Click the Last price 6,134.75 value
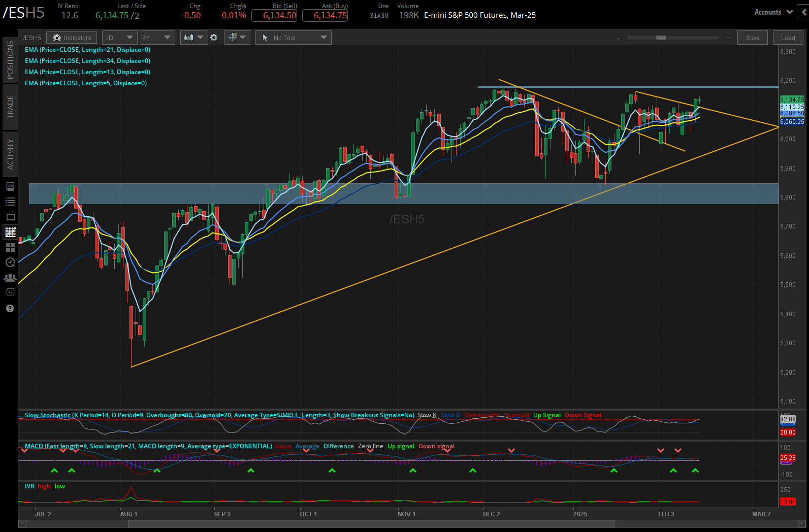Screen dimensions: 809x532 pyautogui.click(x=112, y=15)
